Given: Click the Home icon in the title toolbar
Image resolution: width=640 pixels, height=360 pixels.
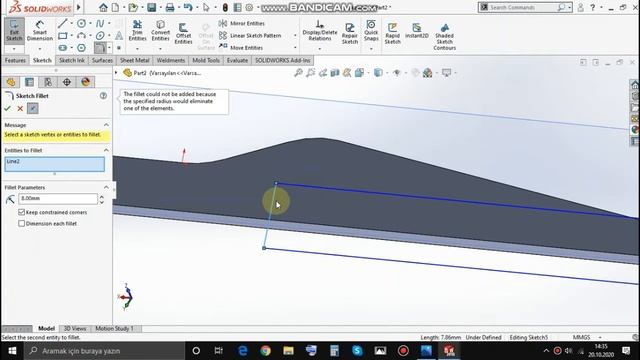Looking at the screenshot, I should [103, 7].
